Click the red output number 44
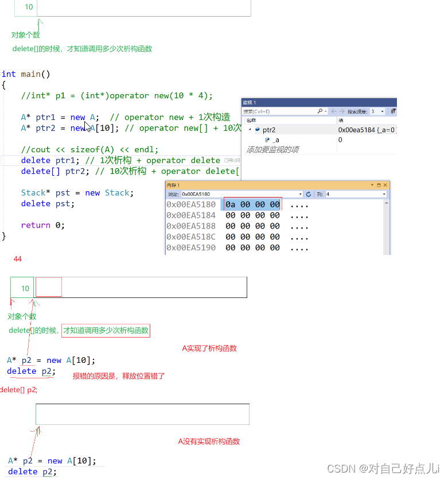Screen dimensions: 448x480 [x=18, y=259]
